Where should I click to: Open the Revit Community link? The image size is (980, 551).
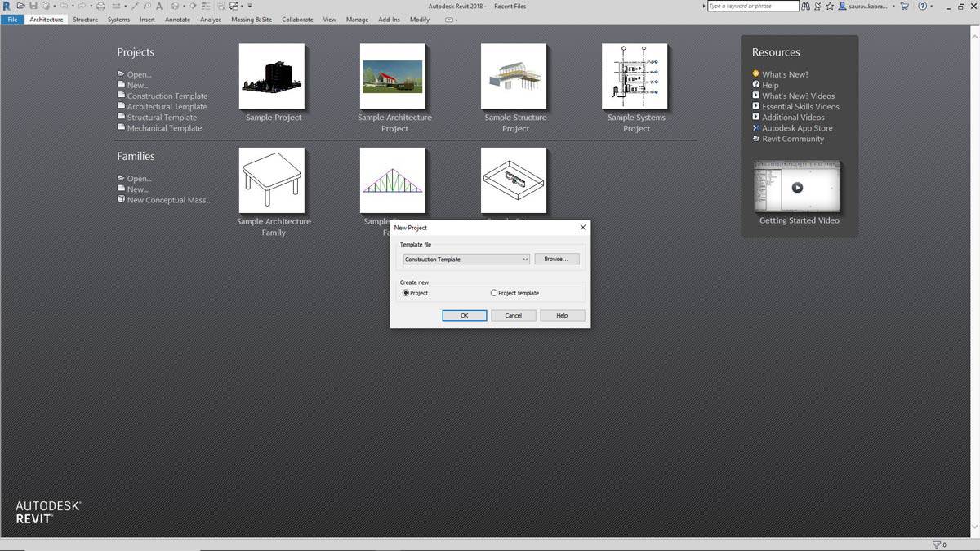[x=793, y=138]
